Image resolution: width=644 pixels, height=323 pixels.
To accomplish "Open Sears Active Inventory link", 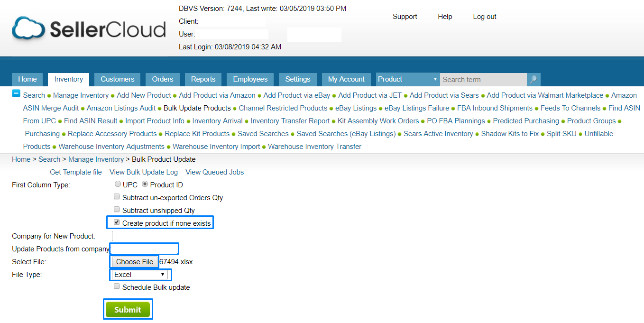I will pos(439,134).
